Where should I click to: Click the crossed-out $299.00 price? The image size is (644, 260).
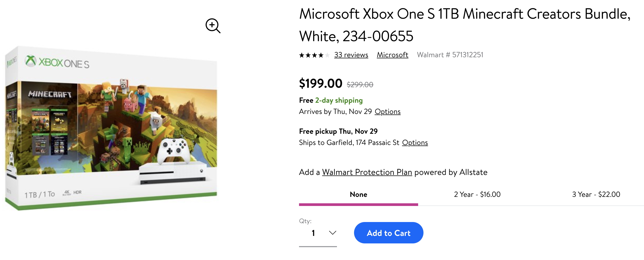(x=360, y=85)
